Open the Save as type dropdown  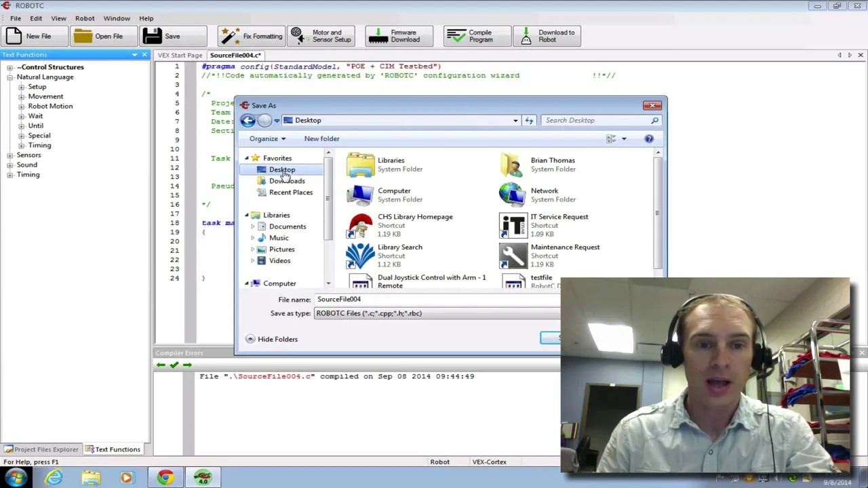437,313
